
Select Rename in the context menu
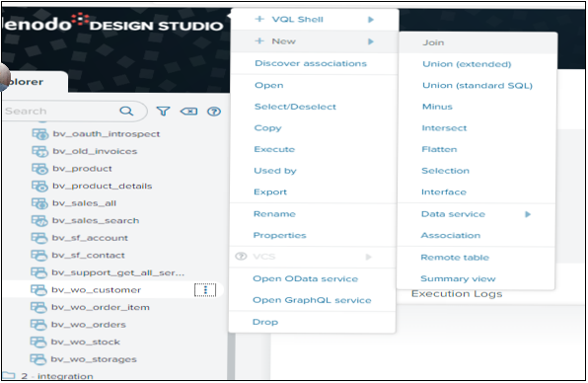point(274,214)
